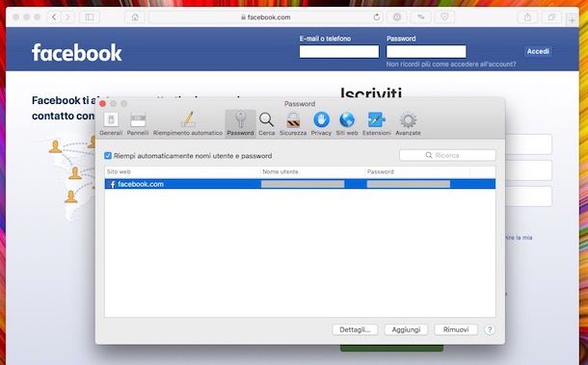Viewport: 588px width, 365px height.
Task: Click the Safari share button
Action: 527,17
